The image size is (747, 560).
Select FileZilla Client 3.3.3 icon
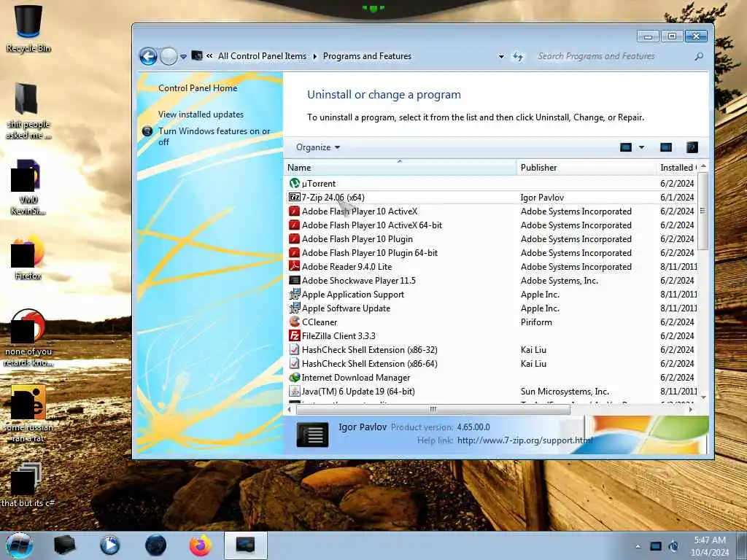pyautogui.click(x=295, y=335)
